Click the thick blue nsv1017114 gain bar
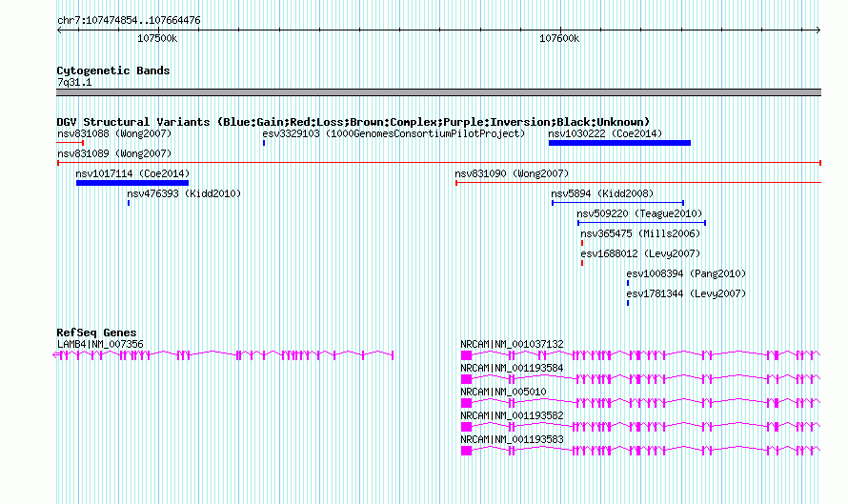Viewport: 848px width, 504px height. click(132, 183)
